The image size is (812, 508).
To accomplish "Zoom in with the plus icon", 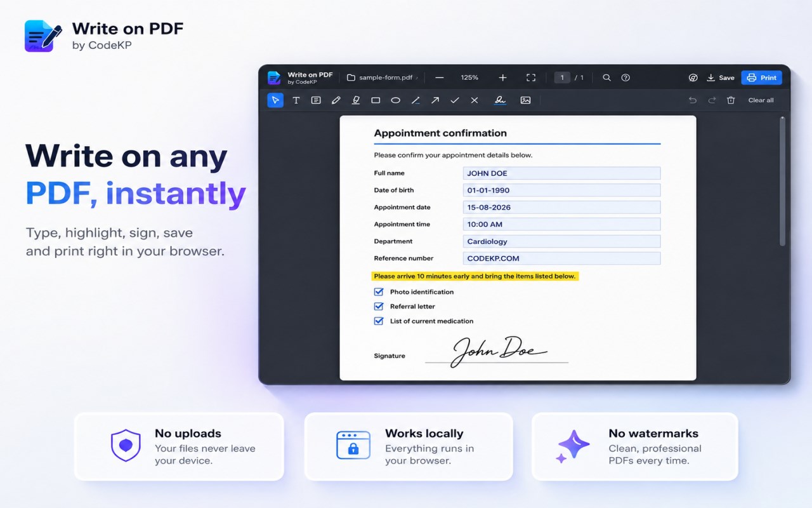I will pos(502,77).
